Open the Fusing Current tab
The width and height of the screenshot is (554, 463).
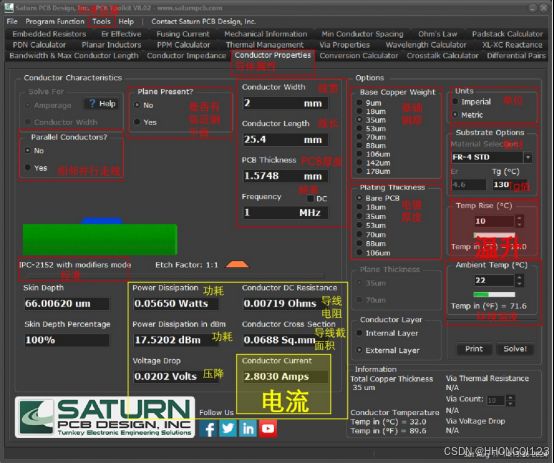pos(183,34)
